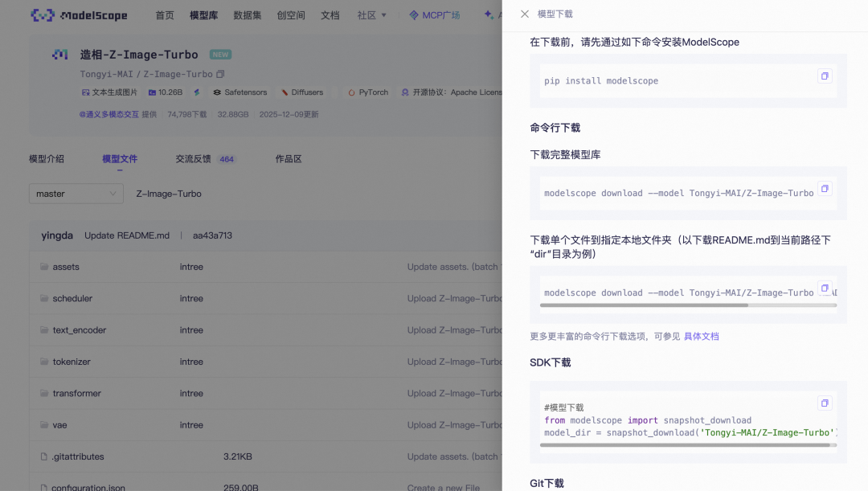Open 模型库 in navigation
Viewport: 868px width, 491px height.
pyautogui.click(x=203, y=15)
